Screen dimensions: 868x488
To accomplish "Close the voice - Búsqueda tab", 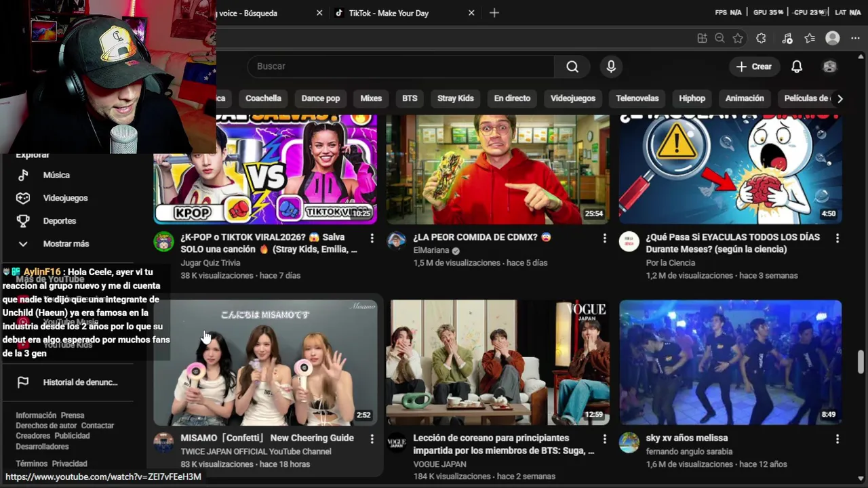I will point(319,13).
